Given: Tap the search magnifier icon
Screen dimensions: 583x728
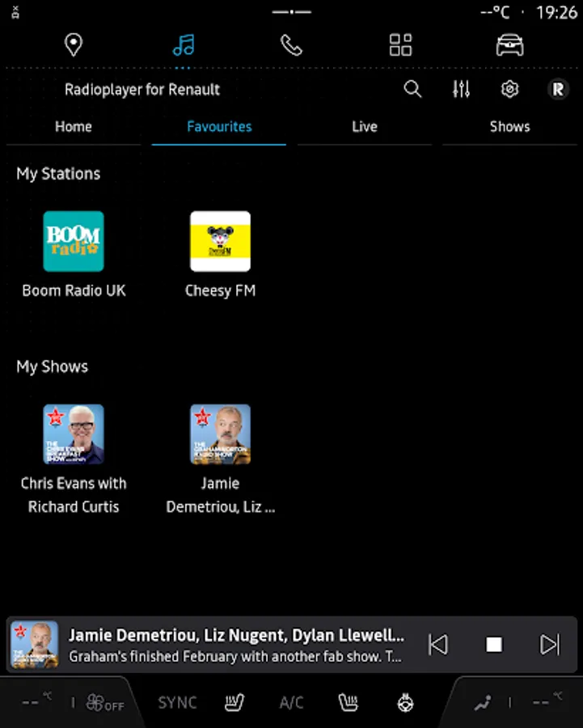Looking at the screenshot, I should click(412, 89).
